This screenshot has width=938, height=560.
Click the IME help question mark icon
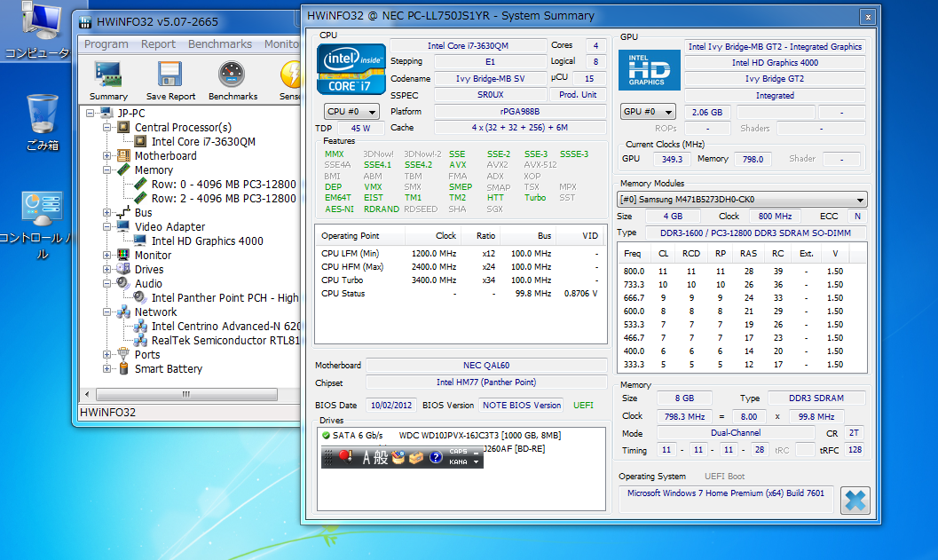436,458
